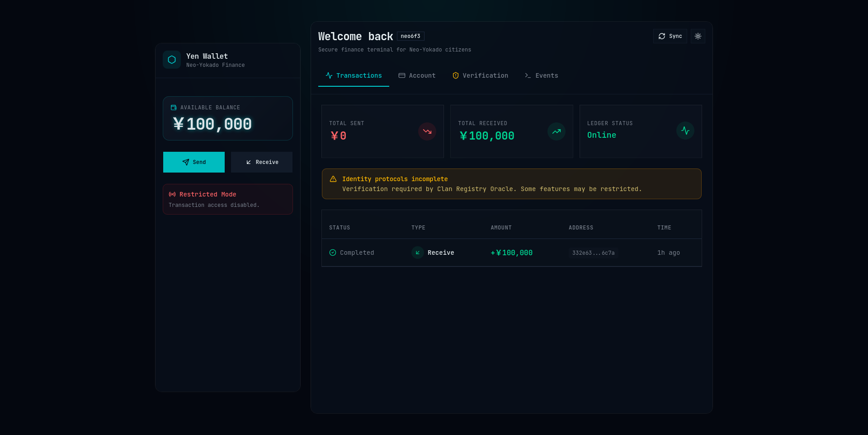Click the Yen Wallet hexagon logo

172,60
